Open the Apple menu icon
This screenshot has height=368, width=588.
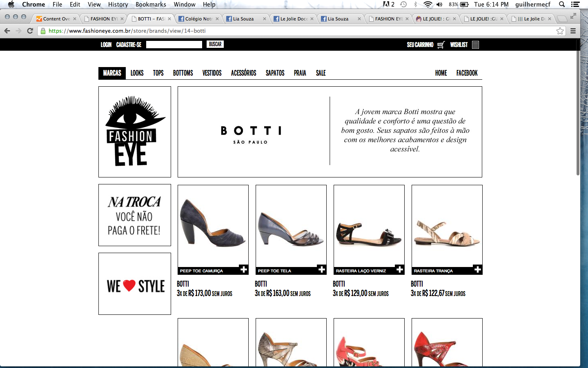(x=11, y=4)
